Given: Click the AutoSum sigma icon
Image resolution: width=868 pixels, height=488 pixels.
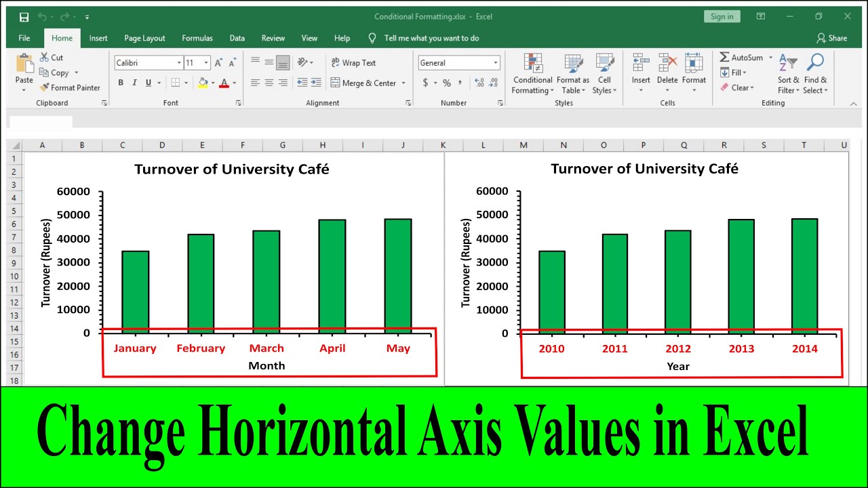Looking at the screenshot, I should coord(724,58).
